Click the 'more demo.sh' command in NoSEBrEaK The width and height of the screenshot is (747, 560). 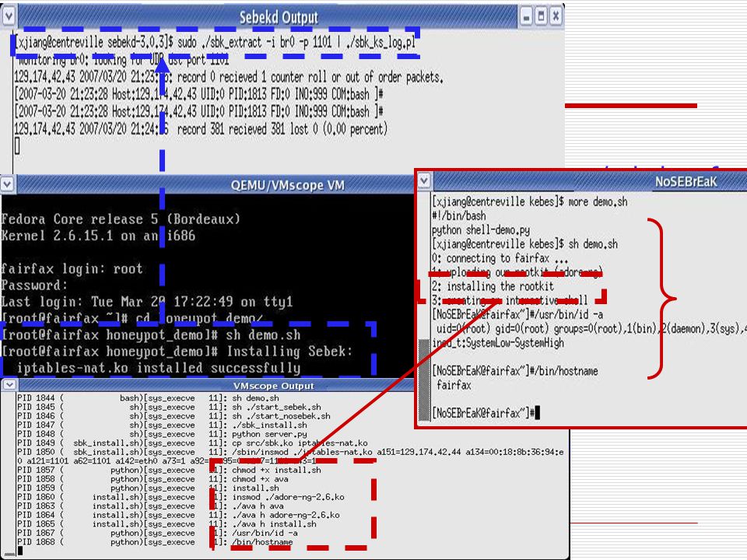(598, 201)
